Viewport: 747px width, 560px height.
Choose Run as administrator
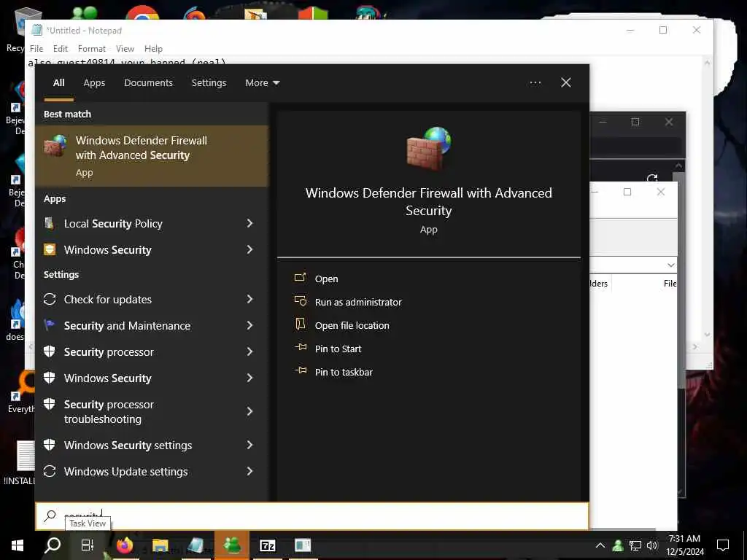coord(358,302)
